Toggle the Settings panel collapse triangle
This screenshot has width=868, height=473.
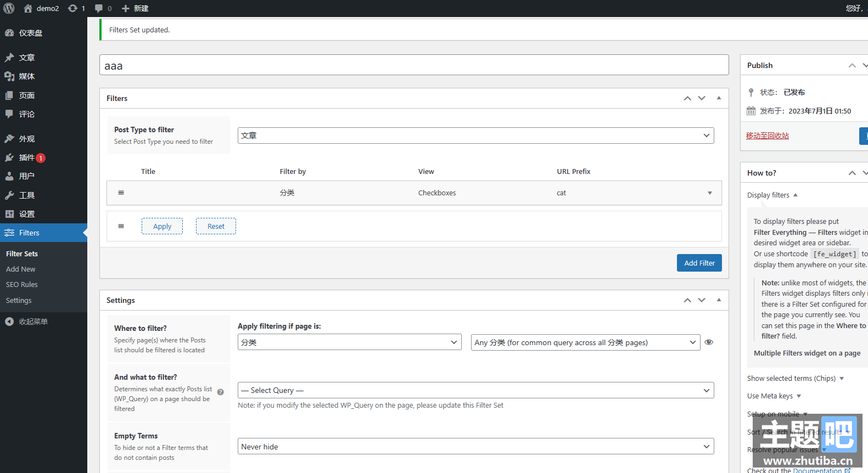point(719,300)
